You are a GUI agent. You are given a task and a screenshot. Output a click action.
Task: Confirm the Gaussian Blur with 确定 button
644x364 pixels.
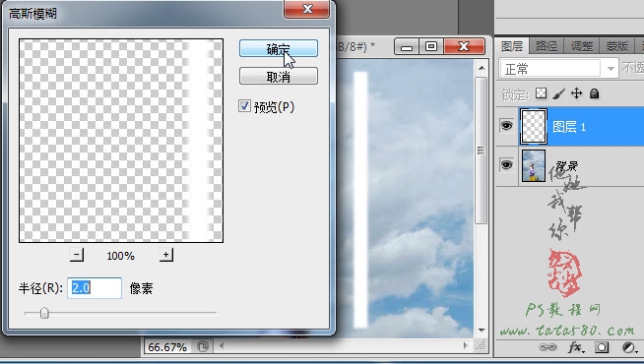coord(279,48)
